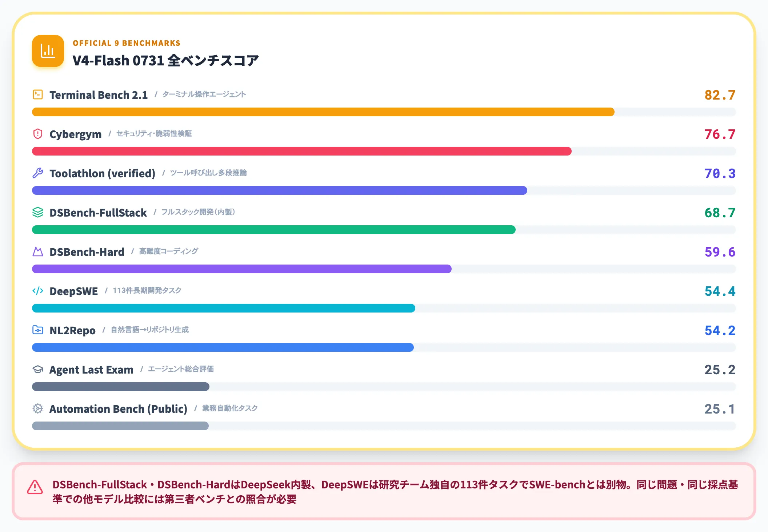The height and width of the screenshot is (532, 768).
Task: Click the DSBench-Hard mountain icon
Action: coord(38,251)
